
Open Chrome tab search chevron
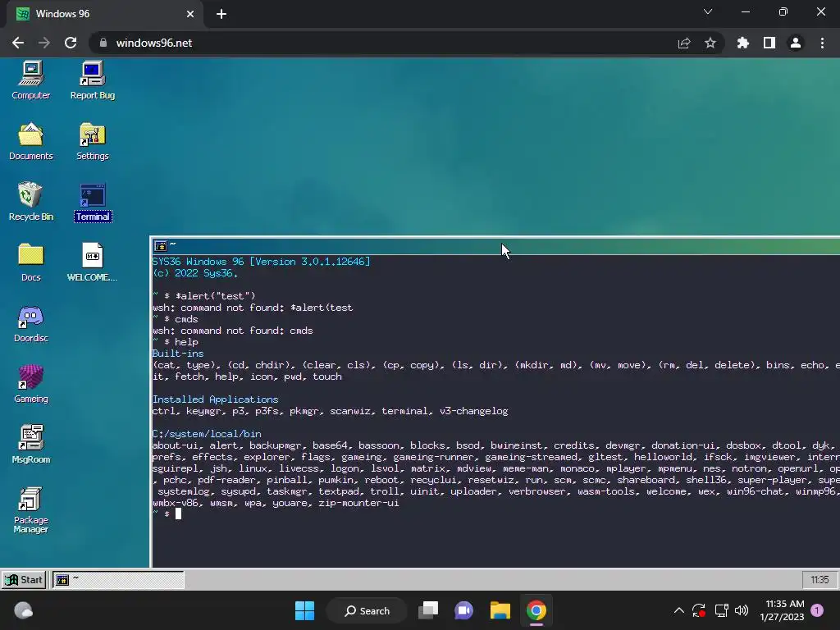708,11
